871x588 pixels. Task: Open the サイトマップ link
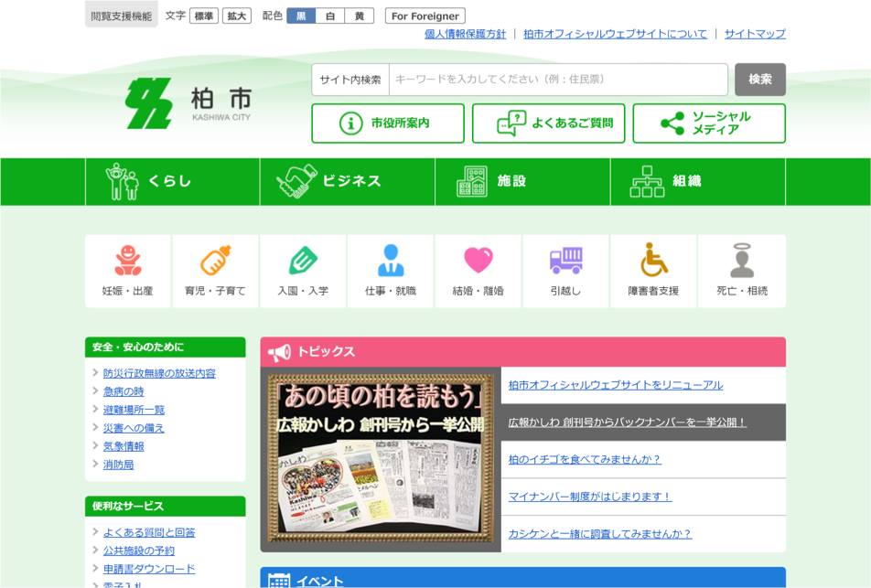[755, 34]
